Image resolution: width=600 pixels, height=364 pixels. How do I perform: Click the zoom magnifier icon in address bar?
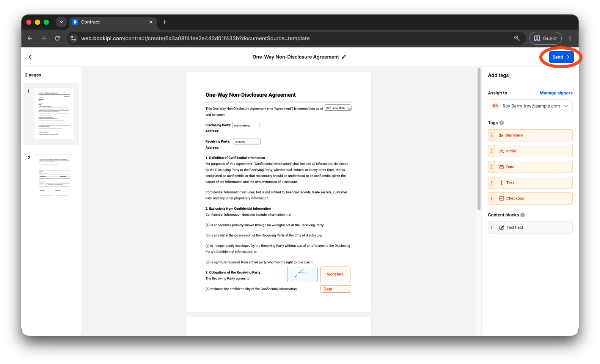(517, 38)
